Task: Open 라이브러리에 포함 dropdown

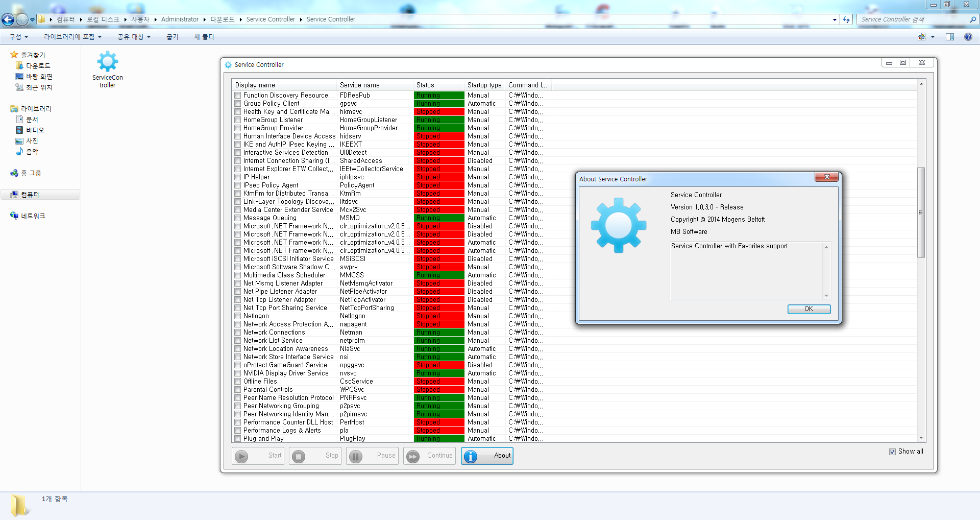Action: click(x=72, y=37)
